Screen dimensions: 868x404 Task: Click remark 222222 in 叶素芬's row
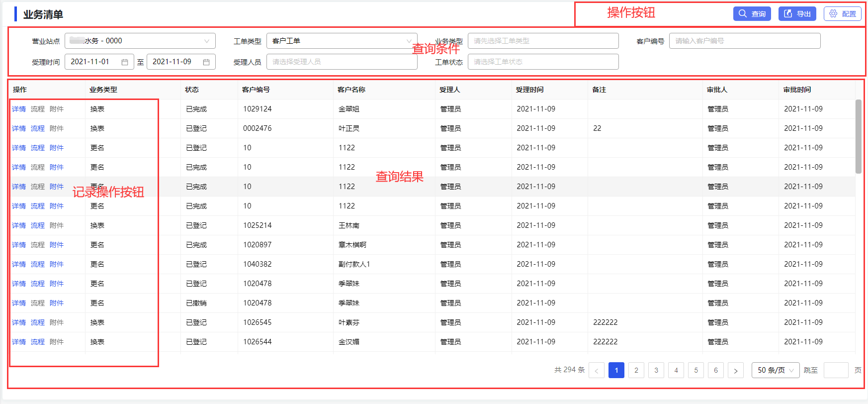(606, 322)
